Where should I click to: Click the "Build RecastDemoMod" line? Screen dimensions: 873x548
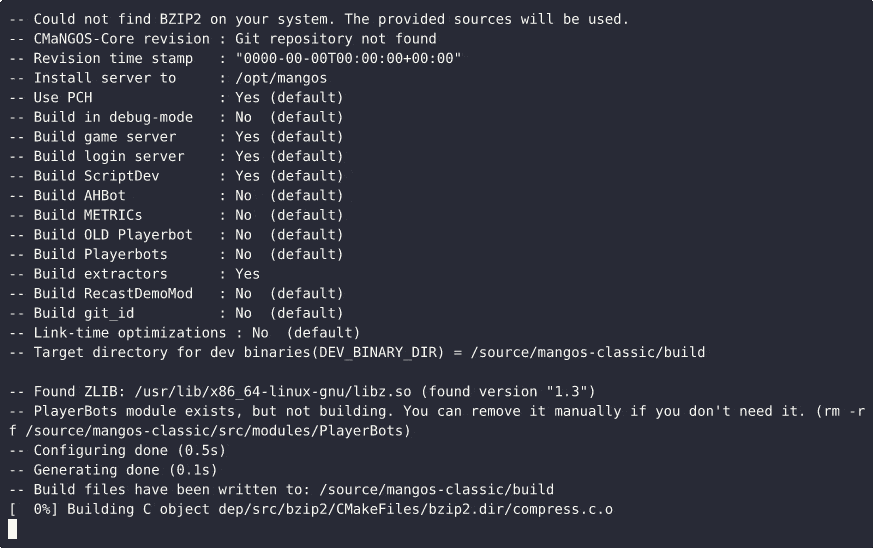tap(187, 293)
